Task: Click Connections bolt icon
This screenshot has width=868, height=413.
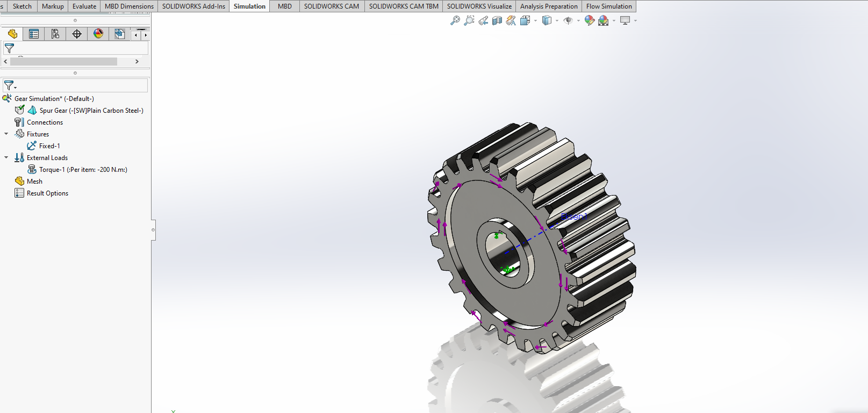Action: coord(19,122)
